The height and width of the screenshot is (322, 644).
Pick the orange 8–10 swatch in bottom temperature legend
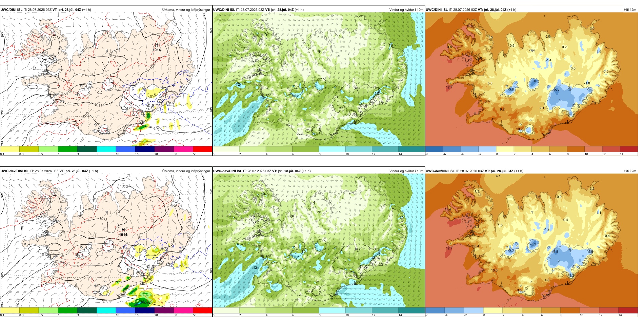tap(570, 310)
